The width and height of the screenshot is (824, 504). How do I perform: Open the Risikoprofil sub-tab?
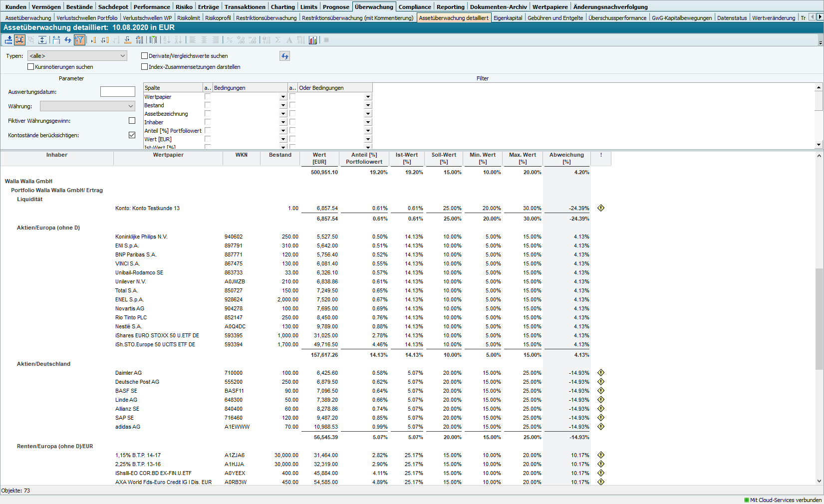coord(218,18)
